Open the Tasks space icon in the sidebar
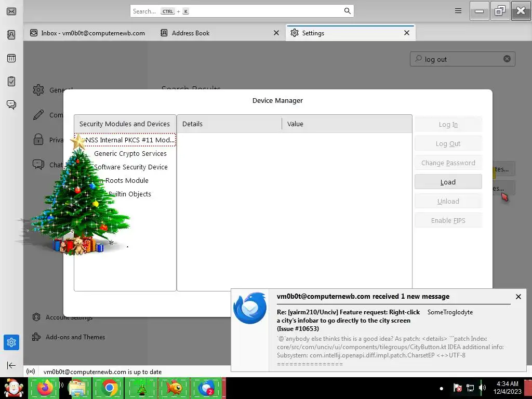The height and width of the screenshot is (399, 532). pos(11,82)
